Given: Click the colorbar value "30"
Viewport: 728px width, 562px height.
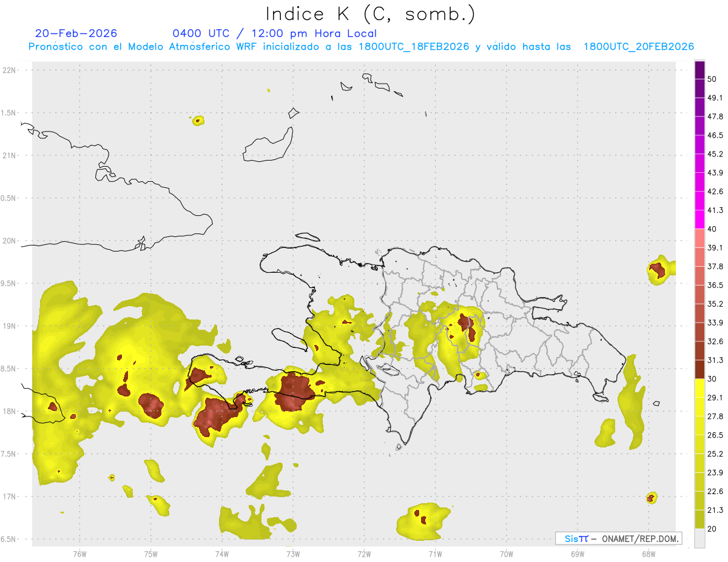Looking at the screenshot, I should [712, 379].
